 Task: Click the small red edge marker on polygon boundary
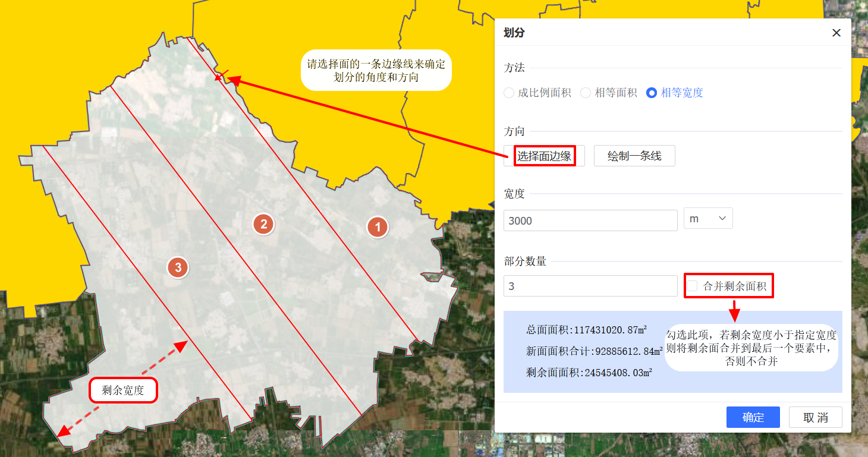pyautogui.click(x=221, y=75)
